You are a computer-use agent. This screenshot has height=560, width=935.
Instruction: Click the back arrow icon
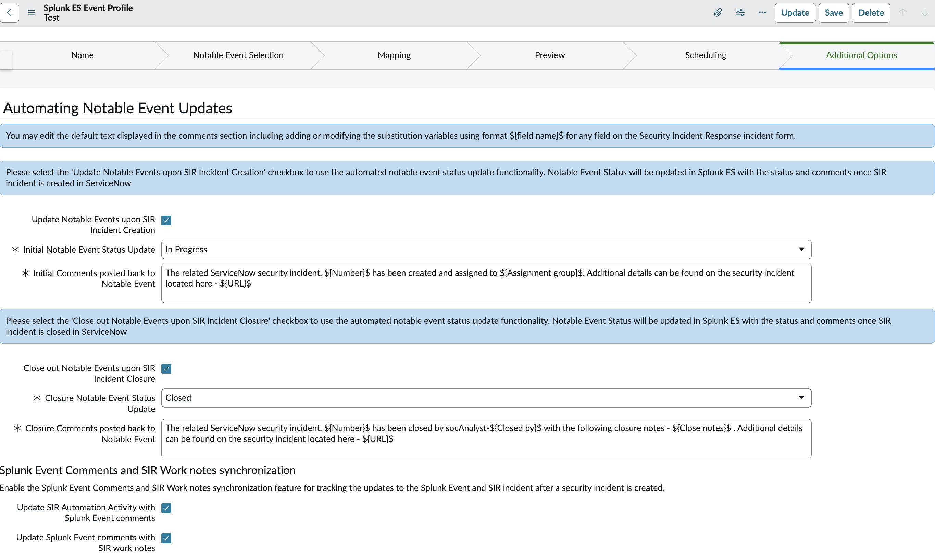pyautogui.click(x=9, y=12)
